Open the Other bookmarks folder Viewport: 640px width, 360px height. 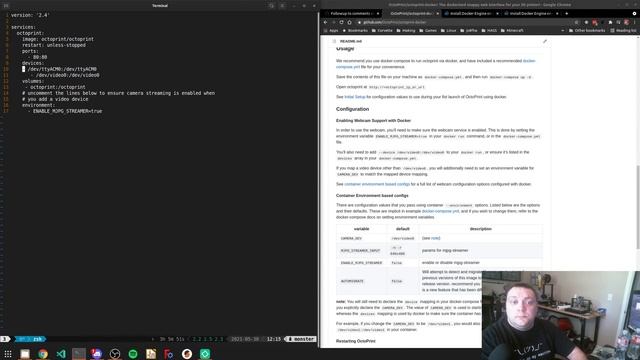[587, 31]
